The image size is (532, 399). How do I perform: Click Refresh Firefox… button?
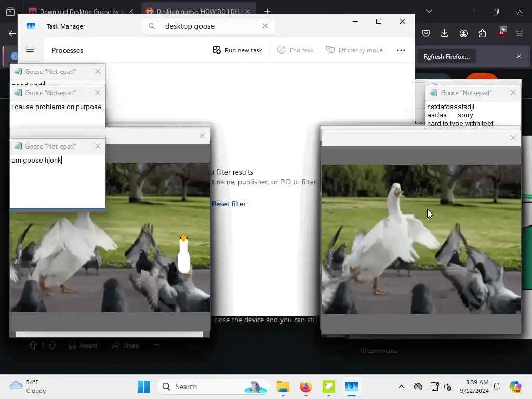(x=446, y=57)
